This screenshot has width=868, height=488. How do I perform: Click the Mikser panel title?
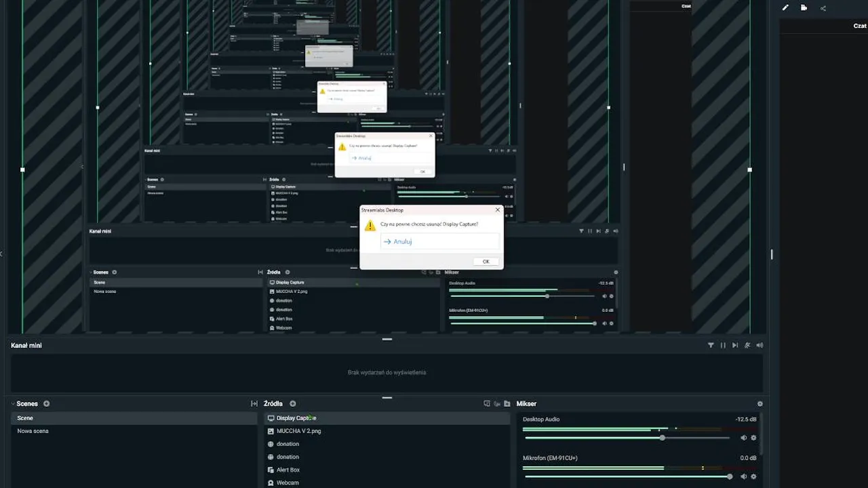click(526, 403)
